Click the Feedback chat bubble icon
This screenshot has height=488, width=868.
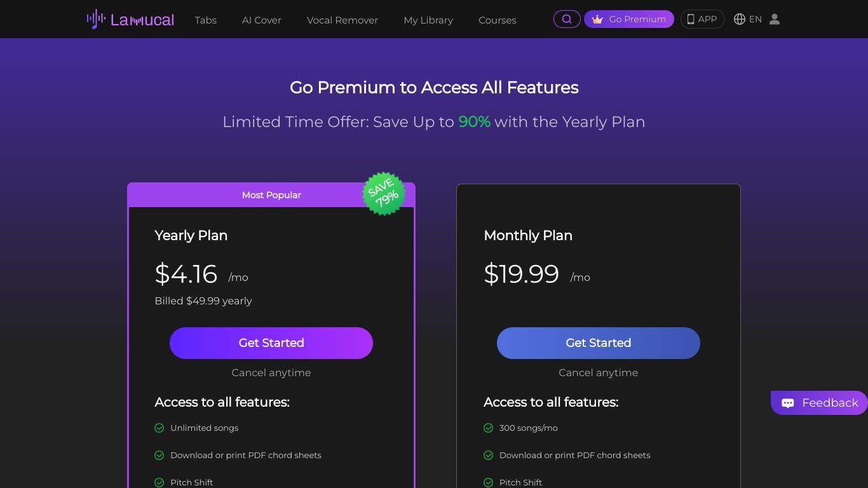[788, 403]
